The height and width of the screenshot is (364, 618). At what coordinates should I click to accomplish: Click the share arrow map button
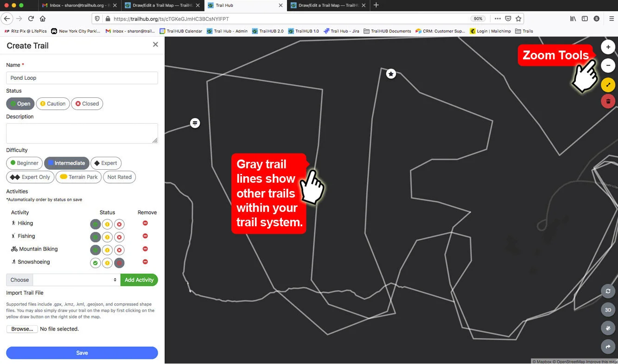[608, 346]
